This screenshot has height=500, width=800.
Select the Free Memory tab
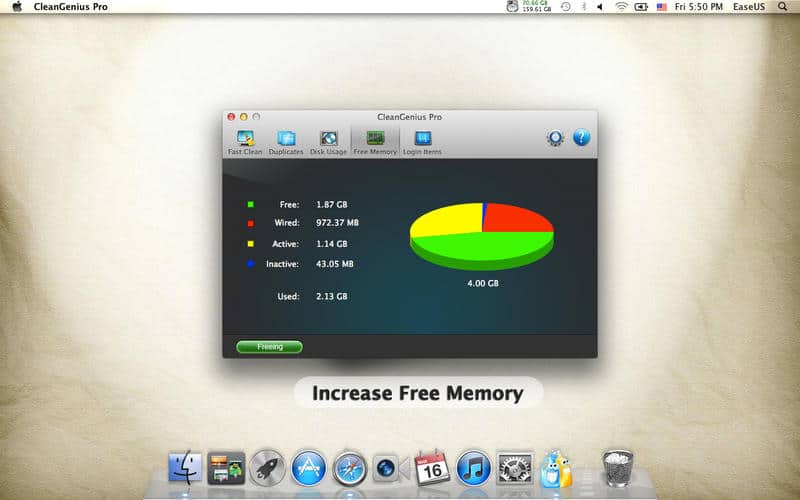tap(375, 142)
